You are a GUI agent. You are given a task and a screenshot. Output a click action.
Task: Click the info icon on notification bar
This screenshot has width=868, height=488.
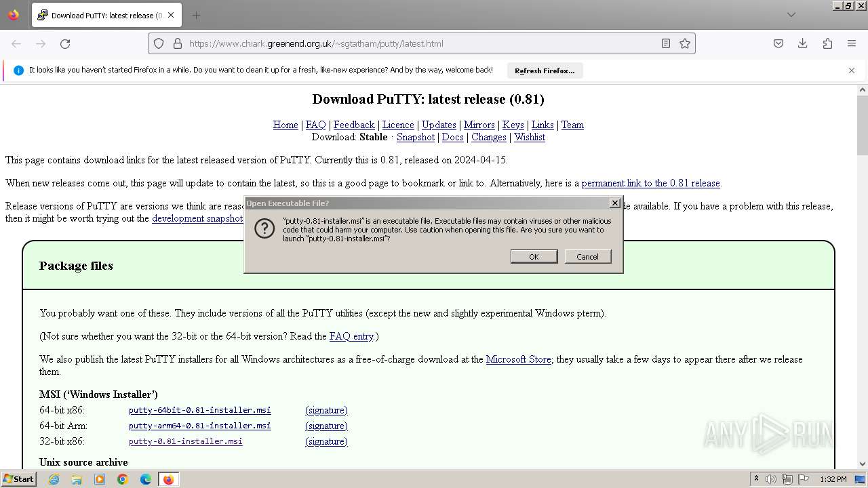(18, 70)
